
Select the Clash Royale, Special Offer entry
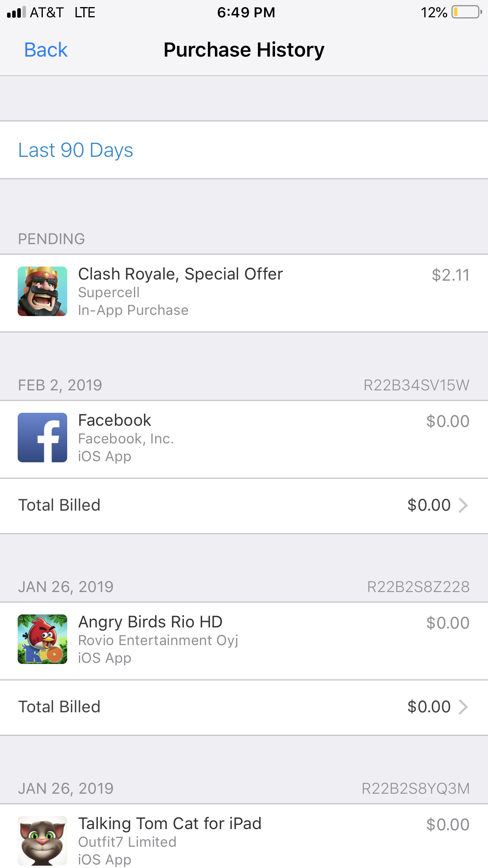pos(244,293)
